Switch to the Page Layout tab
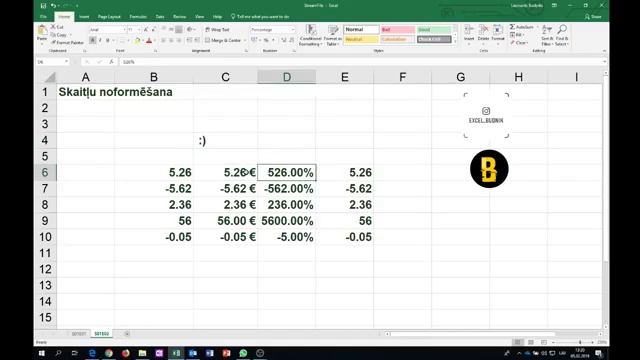Screen dimensions: 640x360 (109, 17)
